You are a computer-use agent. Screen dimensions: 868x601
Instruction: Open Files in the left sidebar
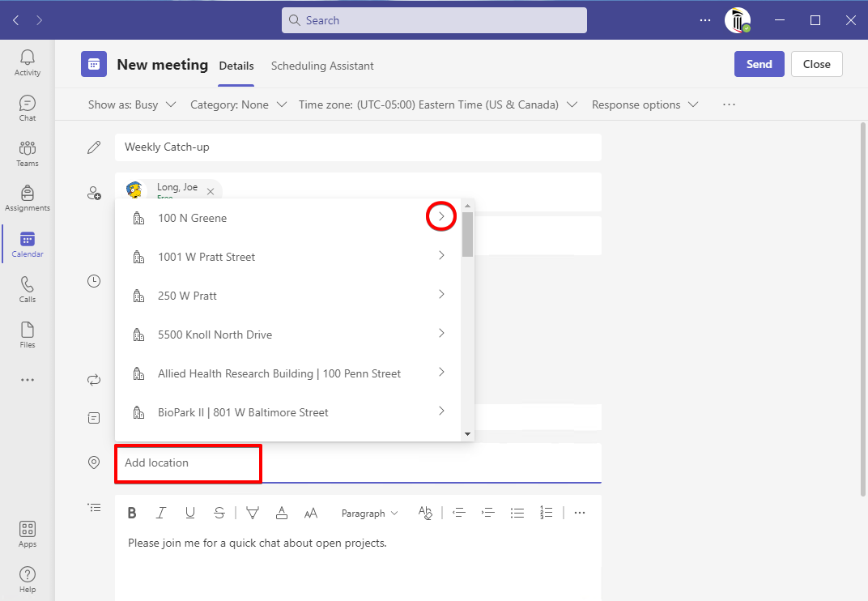28,335
